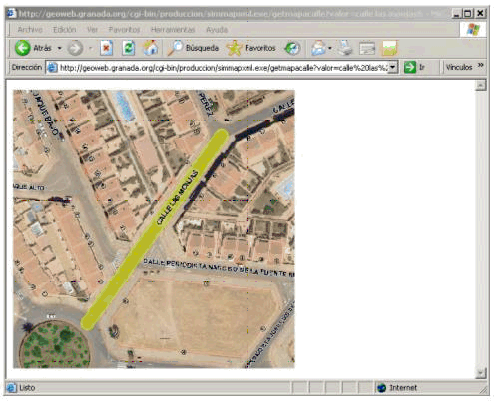Screen dimensions: 495x401
Task: Open the Archivo menu
Action: click(30, 30)
